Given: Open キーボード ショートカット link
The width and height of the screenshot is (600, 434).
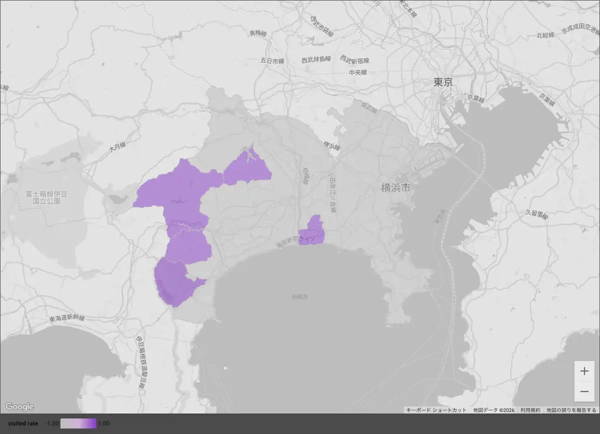Looking at the screenshot, I should tap(436, 410).
